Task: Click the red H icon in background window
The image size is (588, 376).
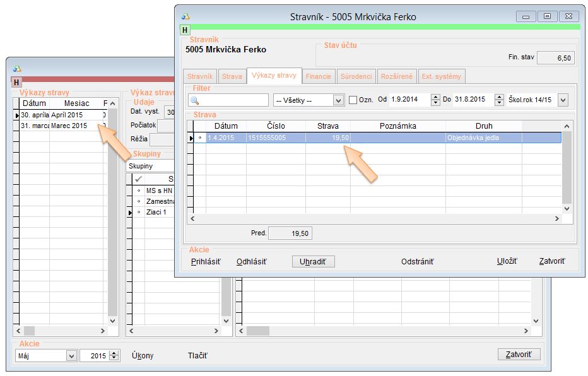Action: pos(16,82)
